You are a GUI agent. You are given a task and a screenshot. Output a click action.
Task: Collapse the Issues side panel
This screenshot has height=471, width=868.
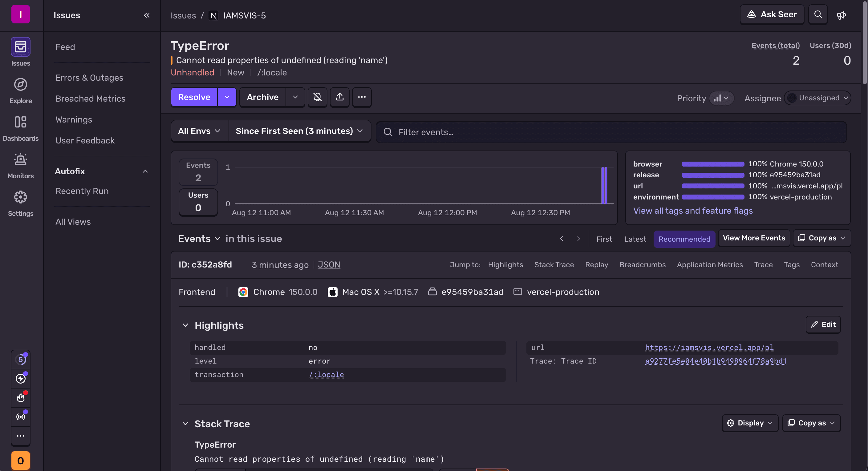pyautogui.click(x=147, y=15)
